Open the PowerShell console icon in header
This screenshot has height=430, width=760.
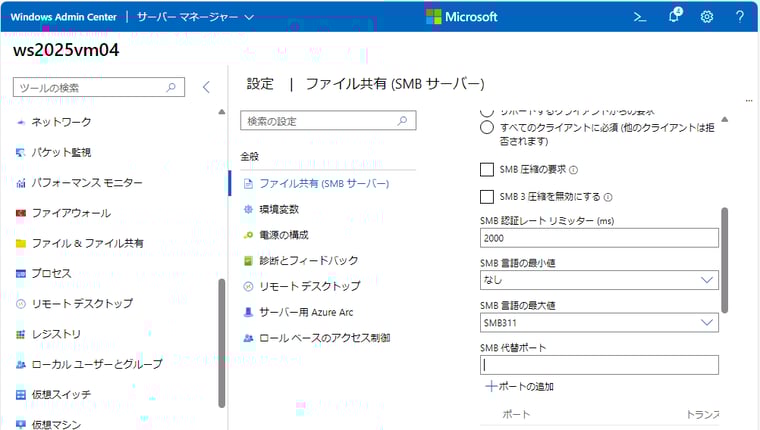(x=640, y=17)
